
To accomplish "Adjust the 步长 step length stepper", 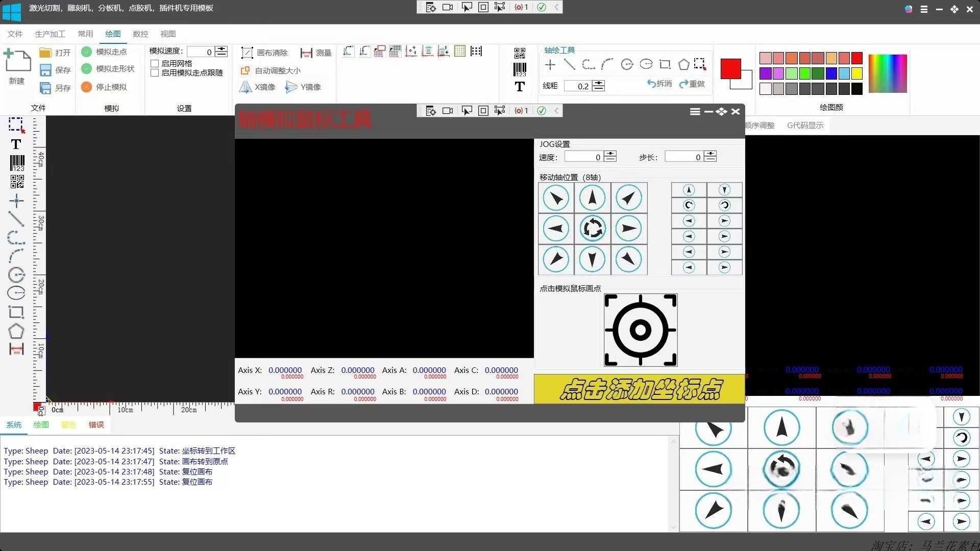I will click(x=710, y=157).
